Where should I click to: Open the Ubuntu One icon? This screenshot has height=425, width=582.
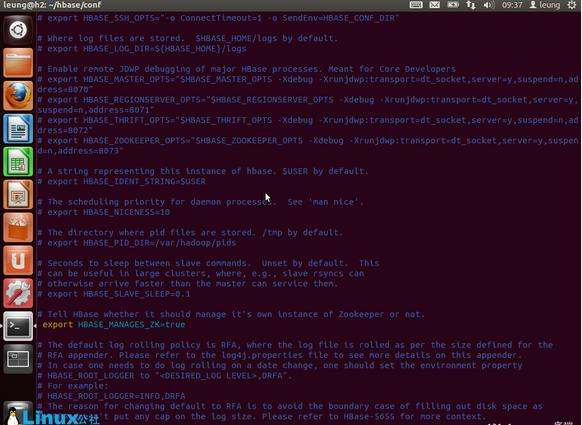tap(18, 261)
